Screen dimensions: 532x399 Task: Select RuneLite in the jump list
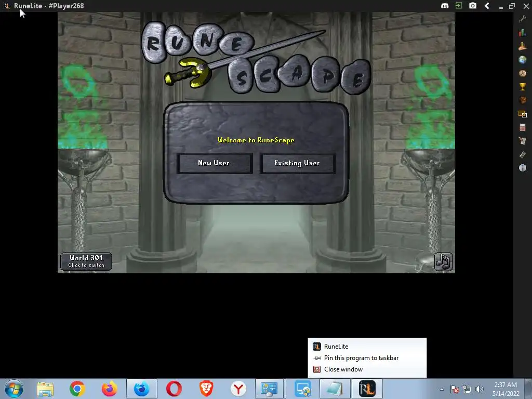[367, 347]
